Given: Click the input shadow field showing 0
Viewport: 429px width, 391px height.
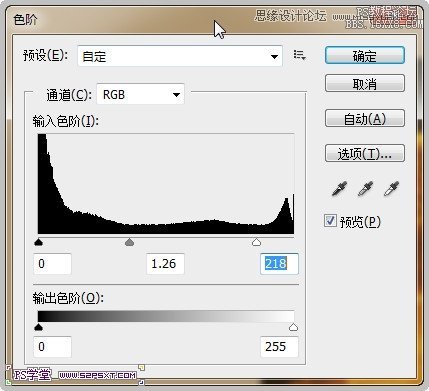Looking at the screenshot, I should tap(52, 264).
